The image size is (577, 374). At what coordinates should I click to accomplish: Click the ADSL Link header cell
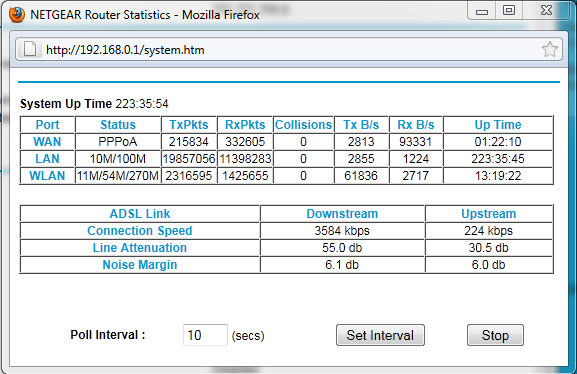tap(140, 214)
